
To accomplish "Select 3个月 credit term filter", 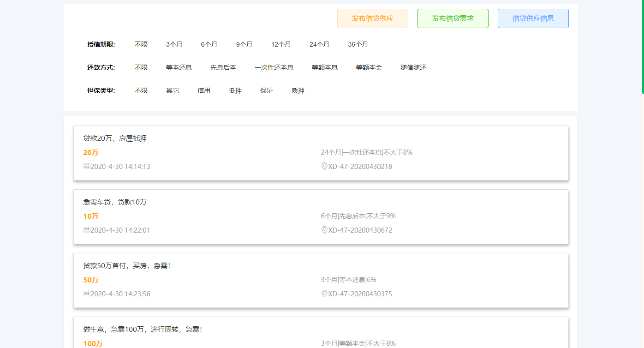I will click(174, 44).
